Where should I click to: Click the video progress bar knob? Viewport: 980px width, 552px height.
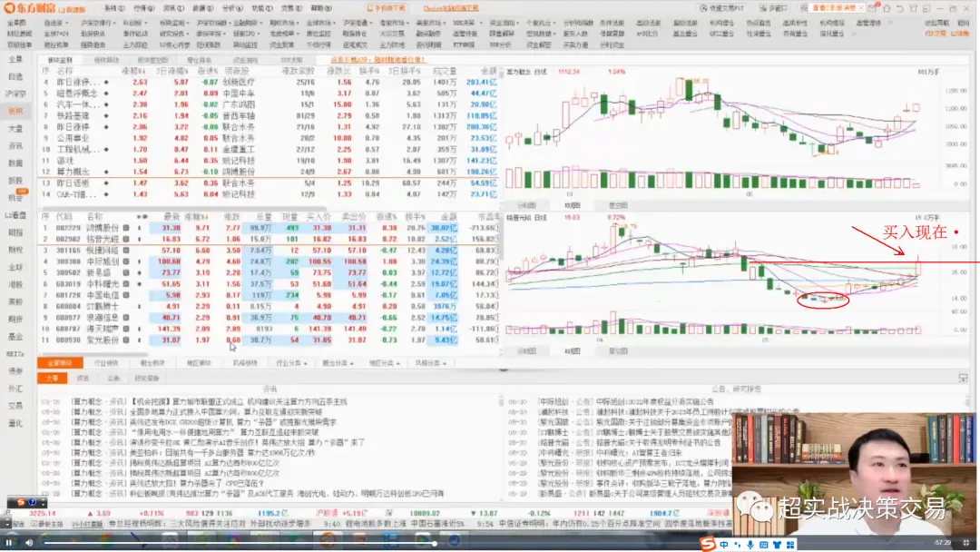click(x=435, y=543)
